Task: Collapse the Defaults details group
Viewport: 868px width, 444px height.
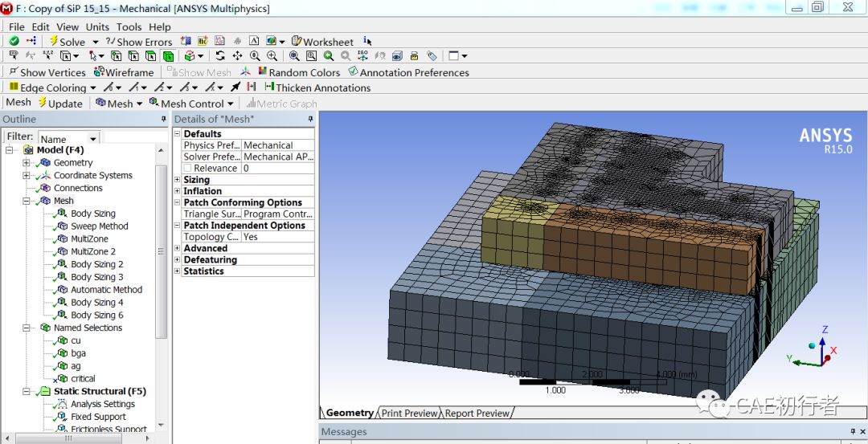Action: click(x=177, y=134)
